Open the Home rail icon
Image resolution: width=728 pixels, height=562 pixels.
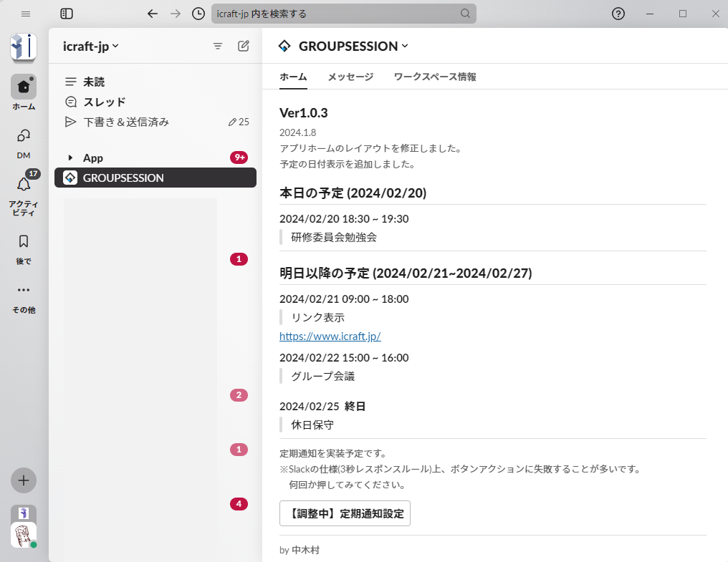coord(24,87)
